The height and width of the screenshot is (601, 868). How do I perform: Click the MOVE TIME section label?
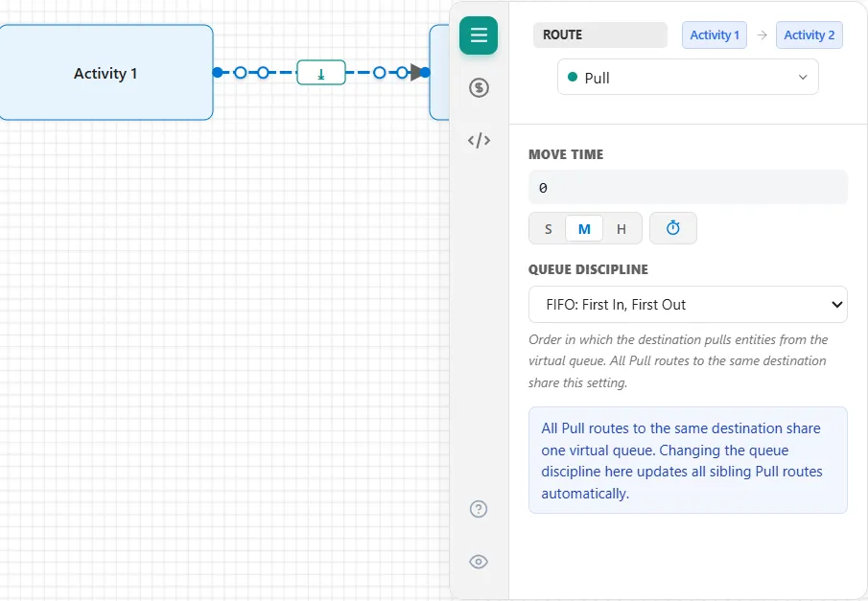pyautogui.click(x=566, y=154)
